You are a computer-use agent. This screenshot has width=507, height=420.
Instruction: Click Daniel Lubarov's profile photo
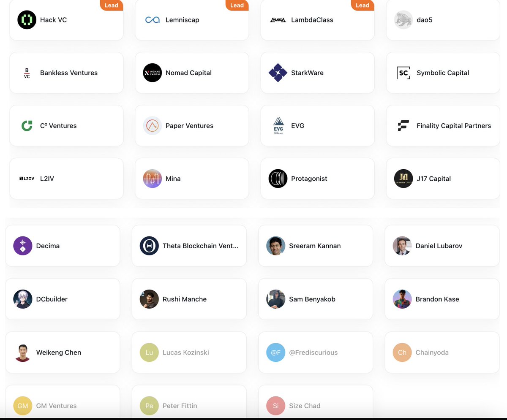(402, 246)
